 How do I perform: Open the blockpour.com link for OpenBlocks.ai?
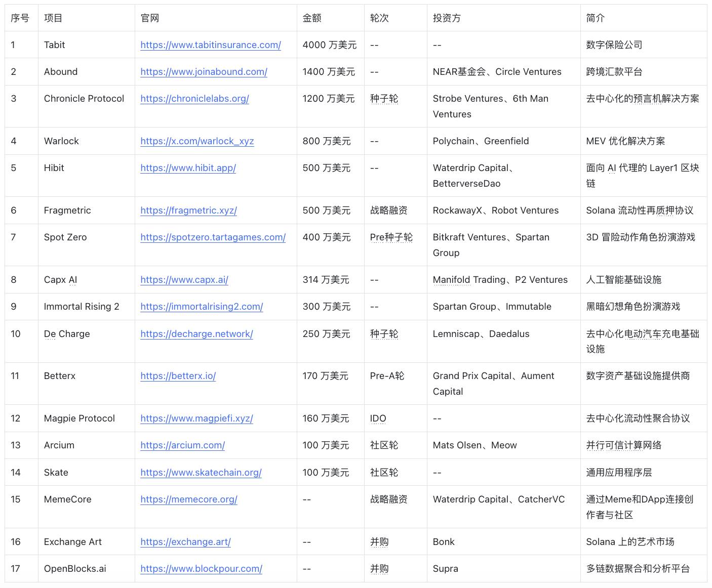[201, 569]
